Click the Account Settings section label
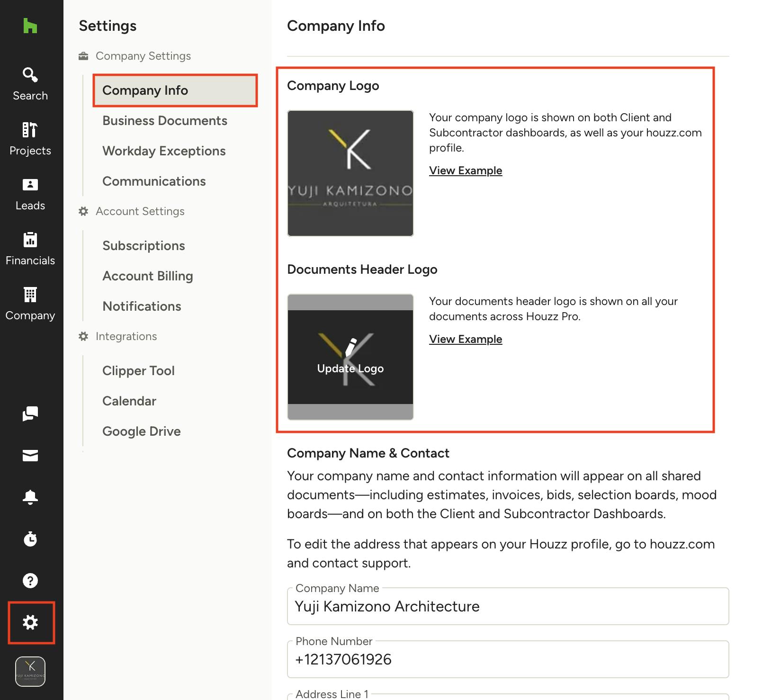This screenshot has width=772, height=700. 140,211
